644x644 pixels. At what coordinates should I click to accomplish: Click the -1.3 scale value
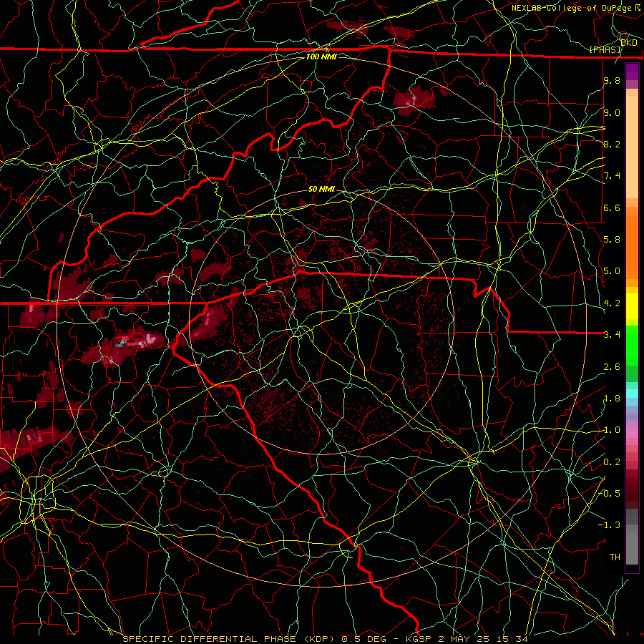click(609, 525)
